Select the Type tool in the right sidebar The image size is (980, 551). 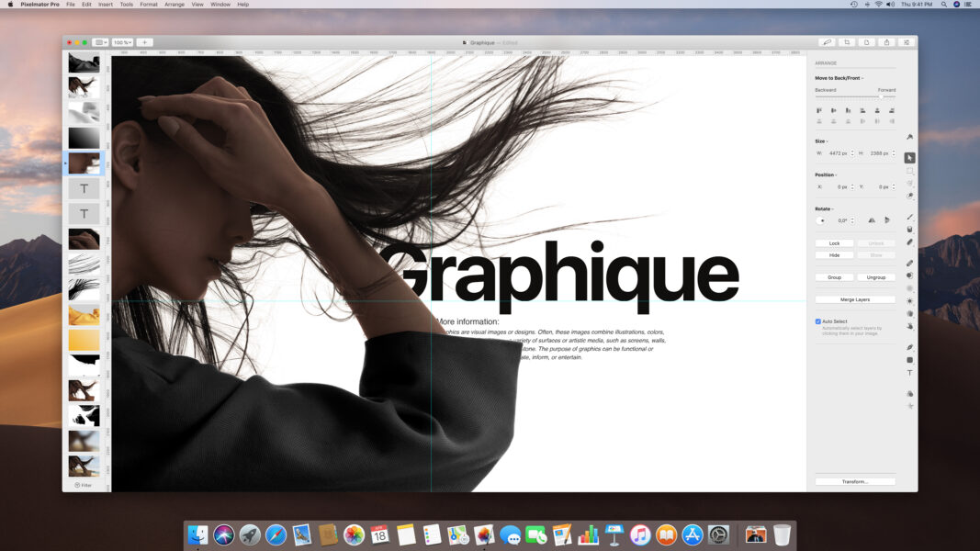(910, 372)
